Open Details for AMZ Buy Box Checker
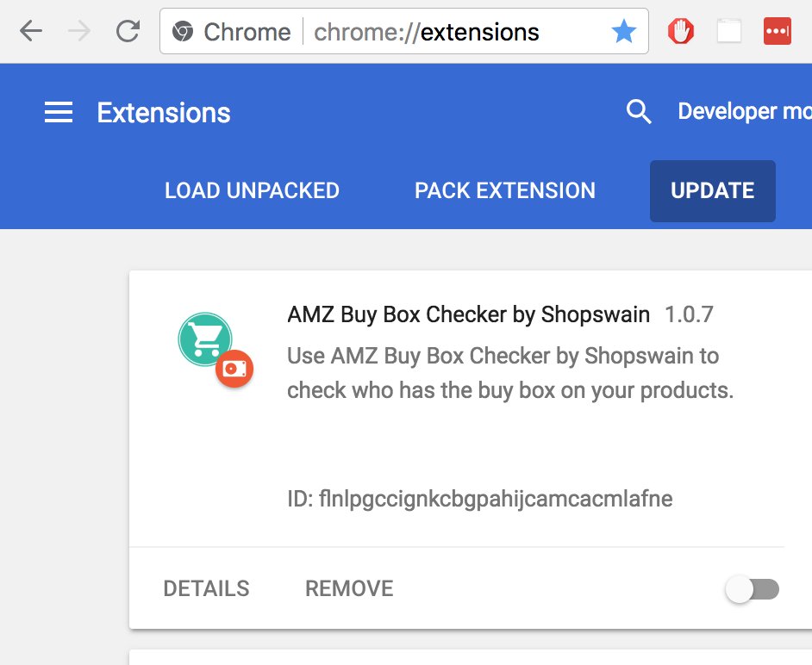 pos(206,589)
